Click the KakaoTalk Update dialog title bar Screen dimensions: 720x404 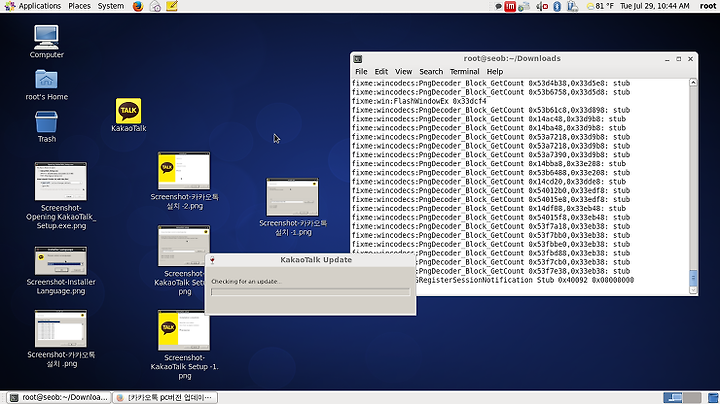coord(311,260)
